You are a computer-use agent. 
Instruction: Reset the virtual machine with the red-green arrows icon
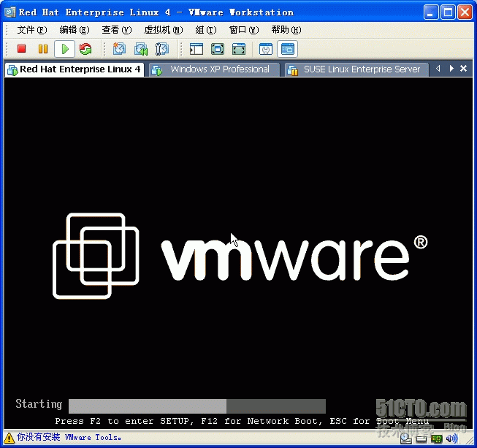click(85, 49)
